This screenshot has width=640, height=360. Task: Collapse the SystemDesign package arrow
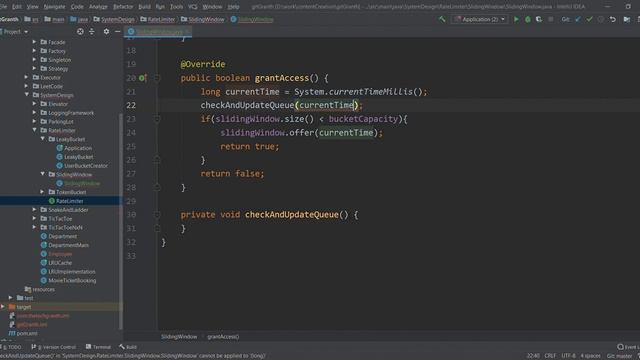(27, 95)
